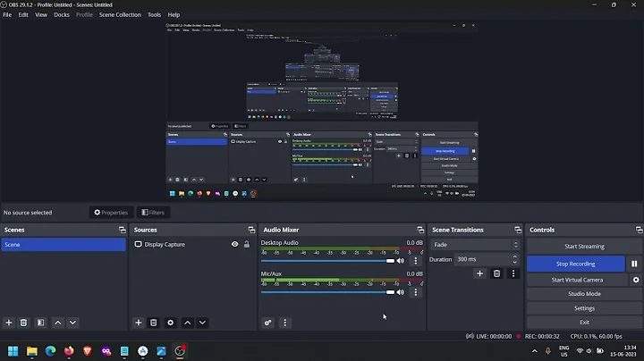644x361 pixels.
Task: Add a new source with plus icon
Action: click(x=139, y=323)
